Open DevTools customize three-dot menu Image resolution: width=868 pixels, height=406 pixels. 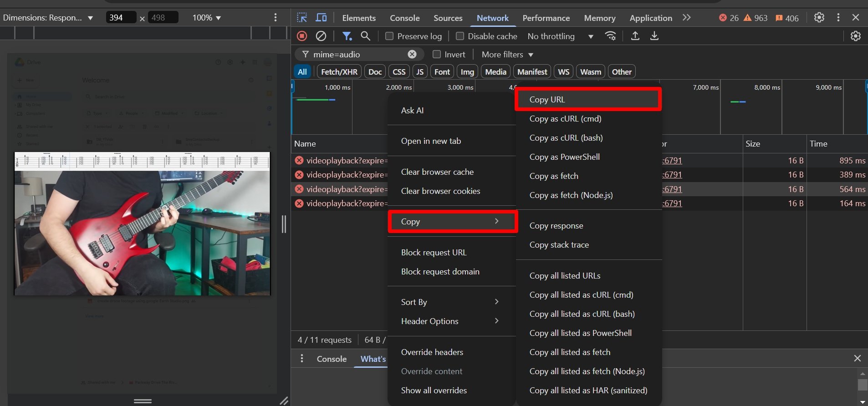pyautogui.click(x=838, y=17)
